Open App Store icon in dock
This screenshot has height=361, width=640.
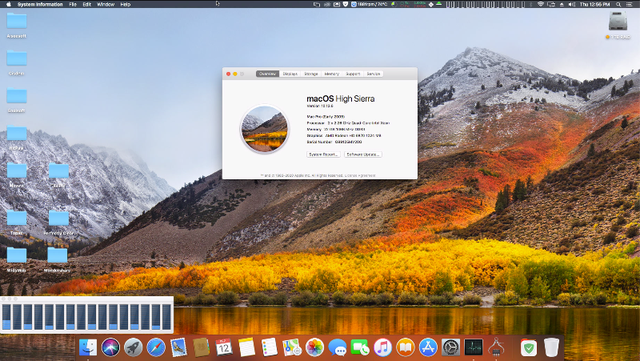tap(428, 348)
